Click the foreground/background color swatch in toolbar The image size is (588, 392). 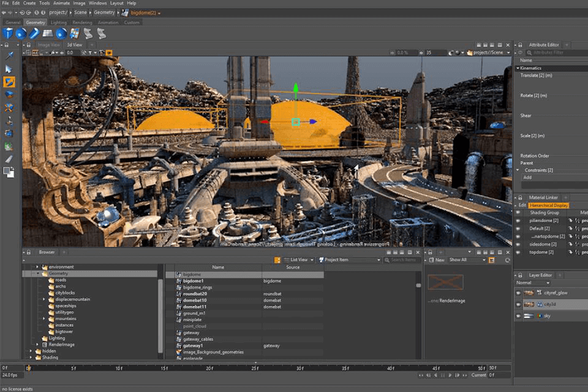(x=9, y=172)
